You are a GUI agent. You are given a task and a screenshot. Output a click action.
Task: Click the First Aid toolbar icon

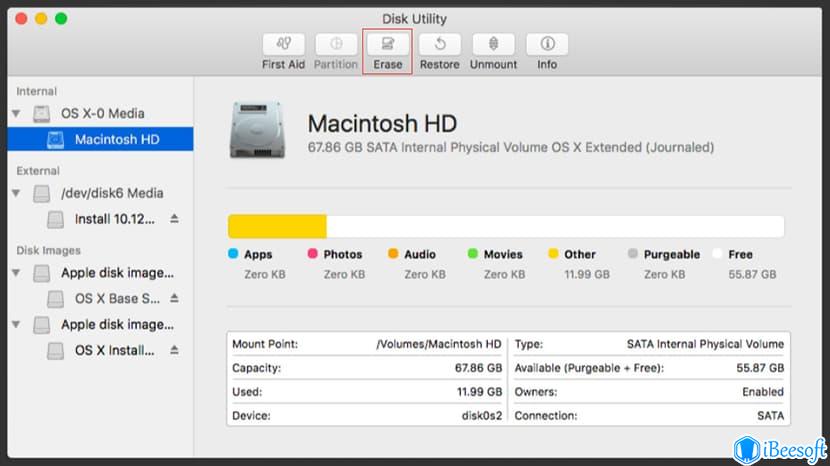coord(283,44)
